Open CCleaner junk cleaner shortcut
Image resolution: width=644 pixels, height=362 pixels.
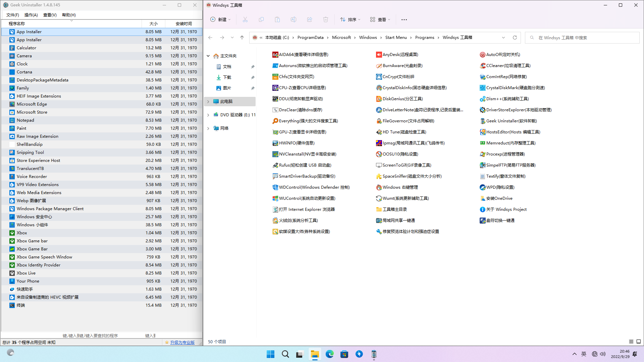[508, 66]
